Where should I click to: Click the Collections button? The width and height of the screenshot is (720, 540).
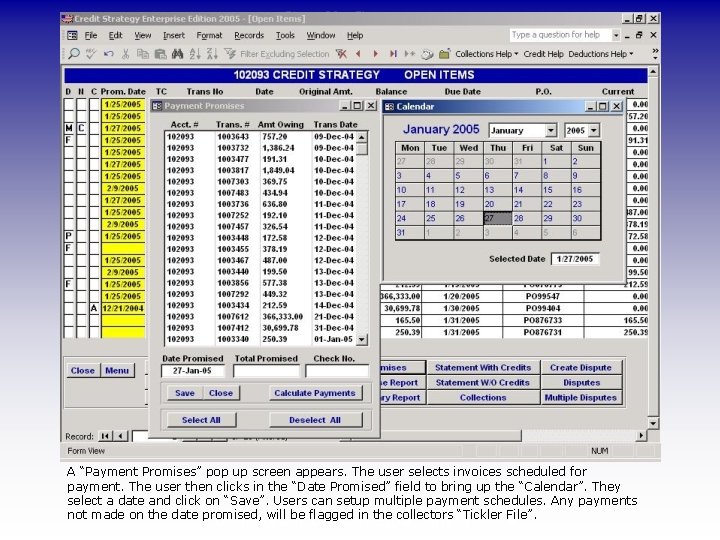tap(483, 398)
